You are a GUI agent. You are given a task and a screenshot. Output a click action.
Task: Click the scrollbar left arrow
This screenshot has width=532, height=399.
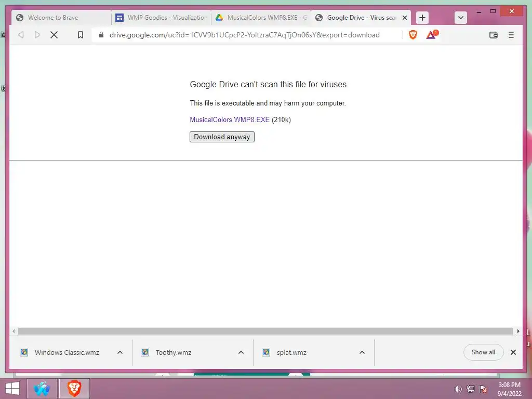click(x=14, y=331)
